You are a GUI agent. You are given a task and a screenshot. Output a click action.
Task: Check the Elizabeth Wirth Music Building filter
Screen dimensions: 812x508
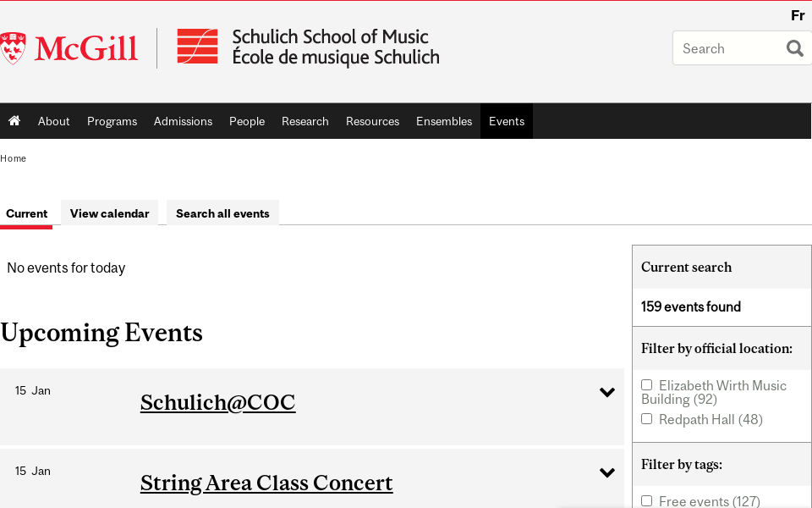646,384
